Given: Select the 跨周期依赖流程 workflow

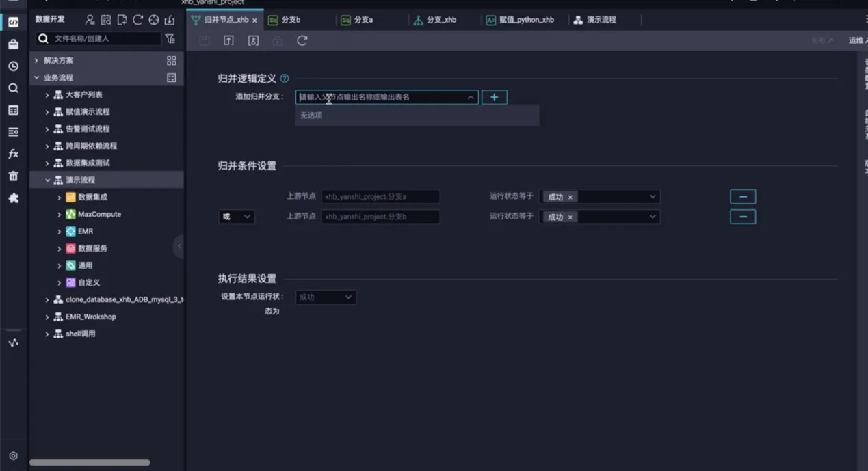Looking at the screenshot, I should coord(91,146).
